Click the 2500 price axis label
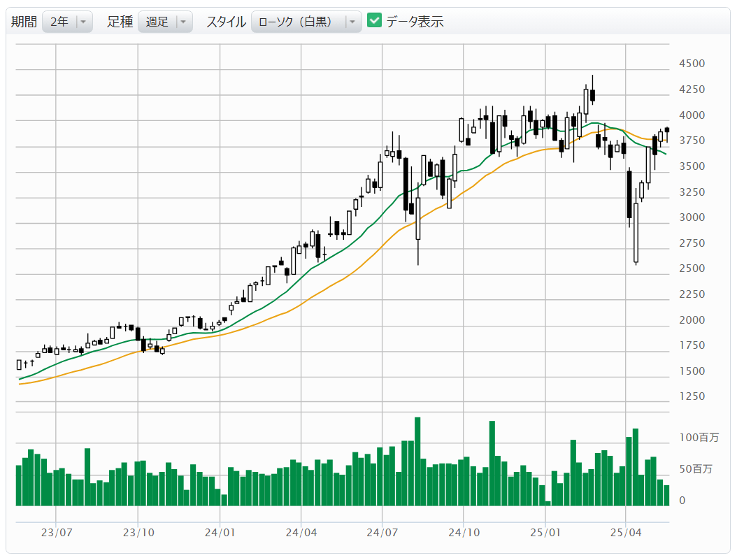Screen dimensions: 737x560 coord(692,268)
